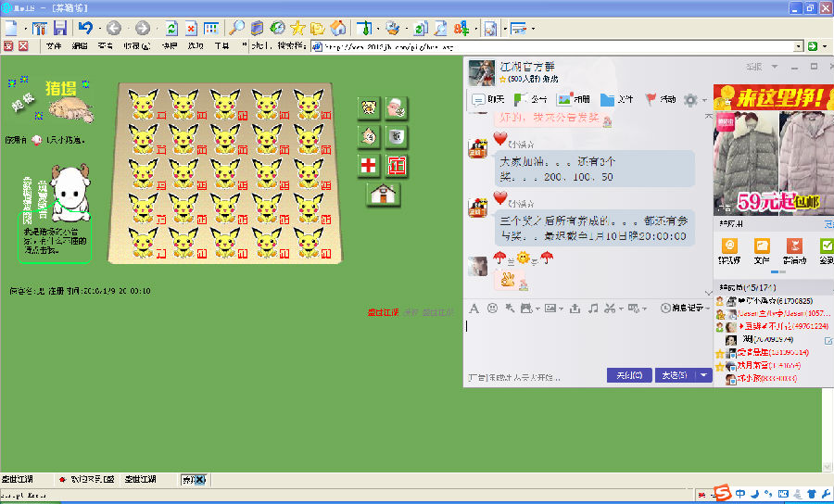This screenshot has width=834, height=504.
Task: Click the coat advertisement banner
Action: click(x=774, y=149)
